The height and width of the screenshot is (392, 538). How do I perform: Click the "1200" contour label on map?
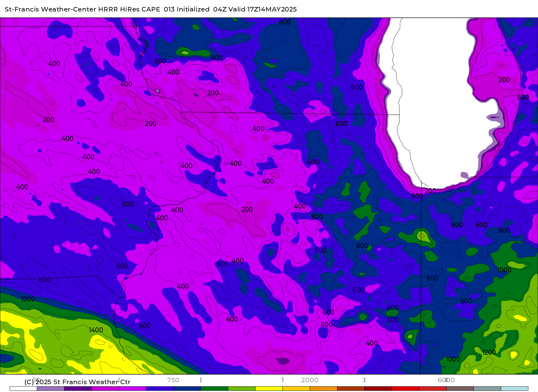(489, 353)
